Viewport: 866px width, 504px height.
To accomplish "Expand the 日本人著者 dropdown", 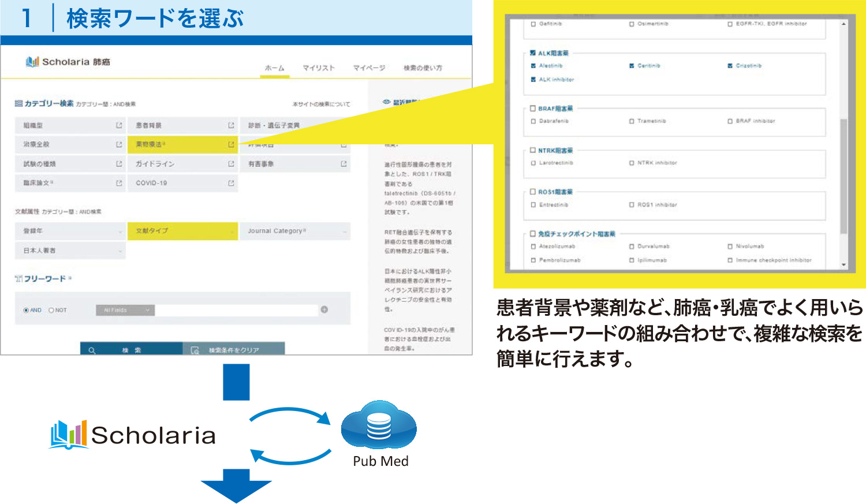I will pyautogui.click(x=70, y=251).
